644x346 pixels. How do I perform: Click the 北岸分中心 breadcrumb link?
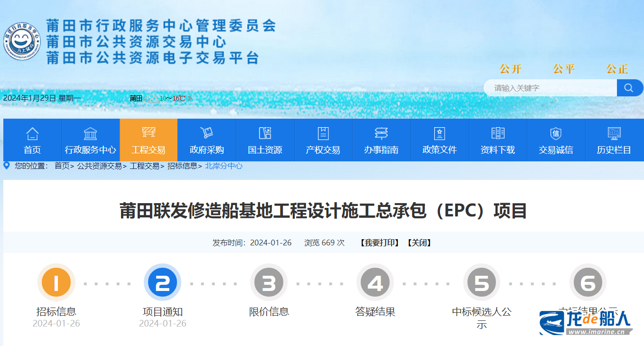(224, 166)
